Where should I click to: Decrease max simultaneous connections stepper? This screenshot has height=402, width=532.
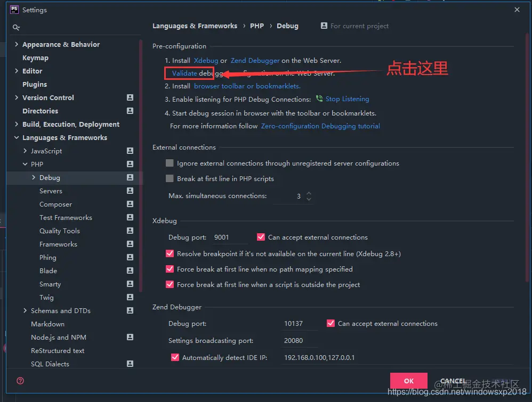[x=309, y=199]
